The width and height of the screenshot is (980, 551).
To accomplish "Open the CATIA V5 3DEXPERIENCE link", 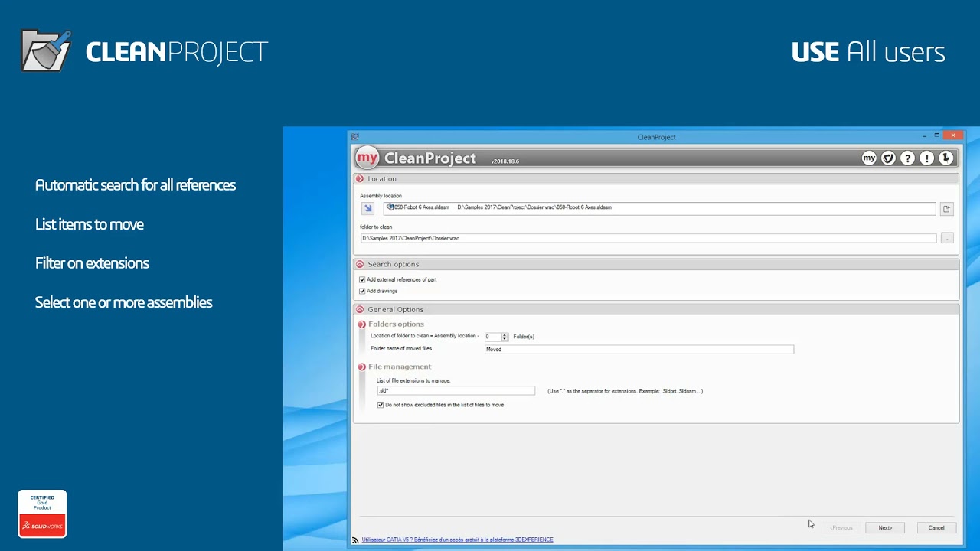I will point(457,540).
